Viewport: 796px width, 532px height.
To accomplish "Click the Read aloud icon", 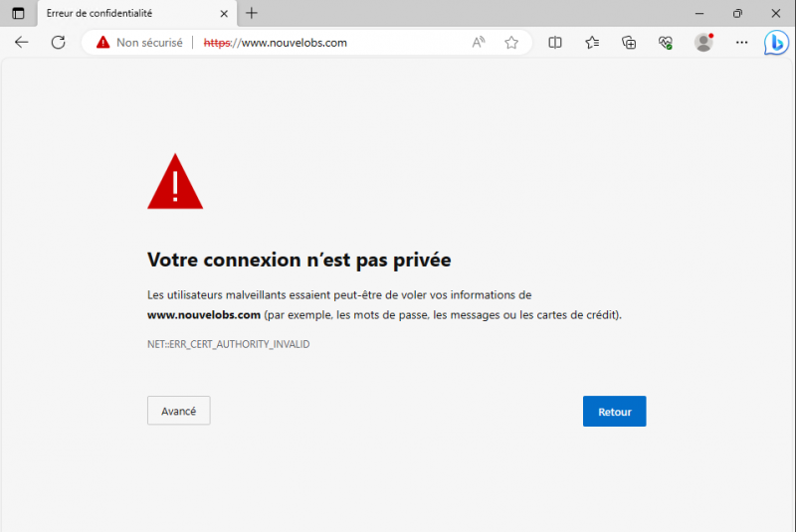I will click(x=479, y=43).
